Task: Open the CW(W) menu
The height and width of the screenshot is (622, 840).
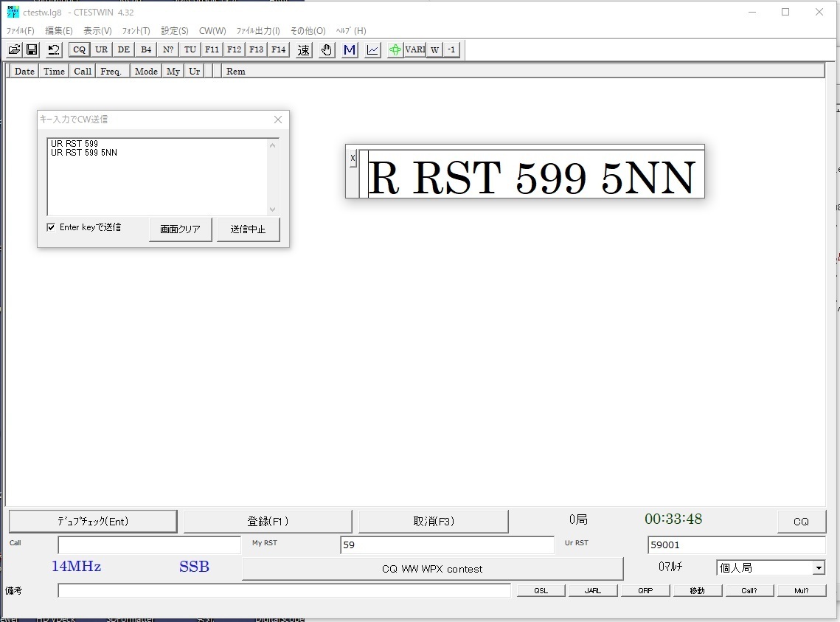Action: [x=212, y=30]
